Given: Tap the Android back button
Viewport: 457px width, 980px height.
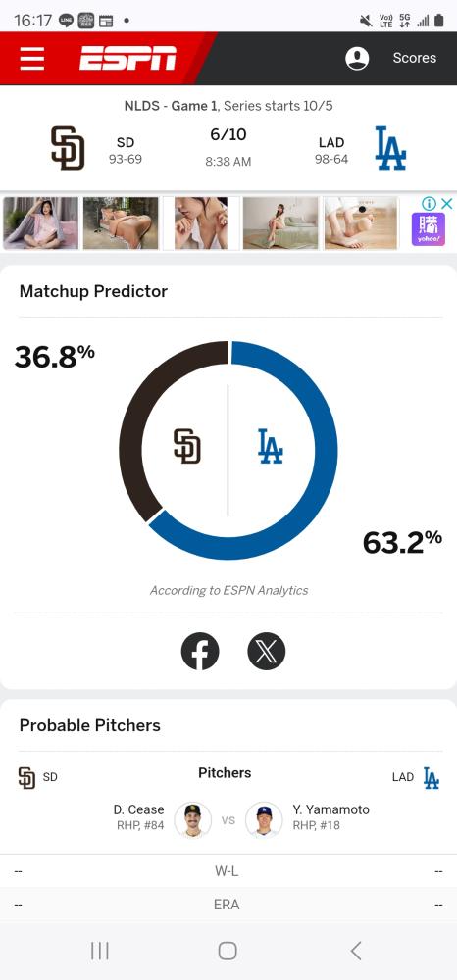Looking at the screenshot, I should pyautogui.click(x=356, y=951).
